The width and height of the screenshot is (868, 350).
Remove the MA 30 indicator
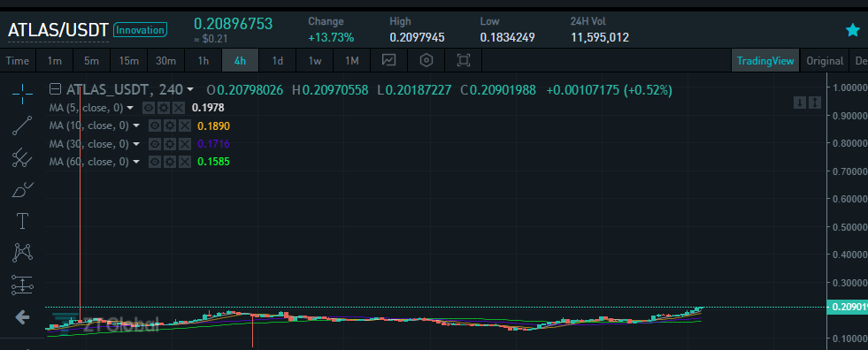tap(185, 144)
